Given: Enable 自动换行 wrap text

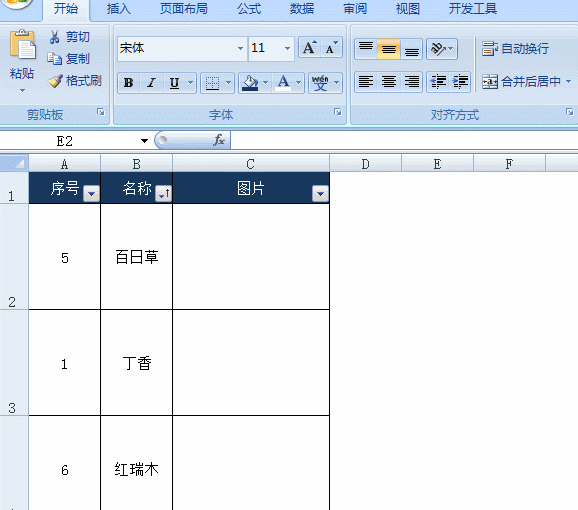Looking at the screenshot, I should (x=515, y=49).
